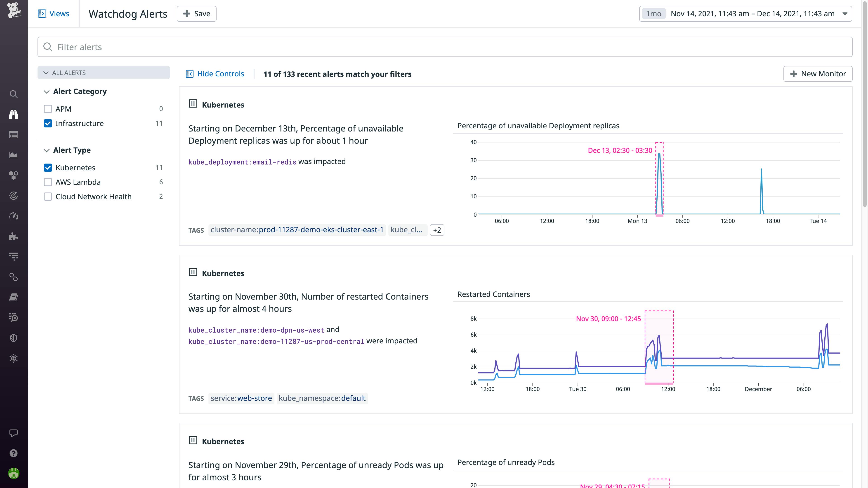Image resolution: width=868 pixels, height=488 pixels.
Task: Open the Notebooks icon in sidebar
Action: pos(14,297)
